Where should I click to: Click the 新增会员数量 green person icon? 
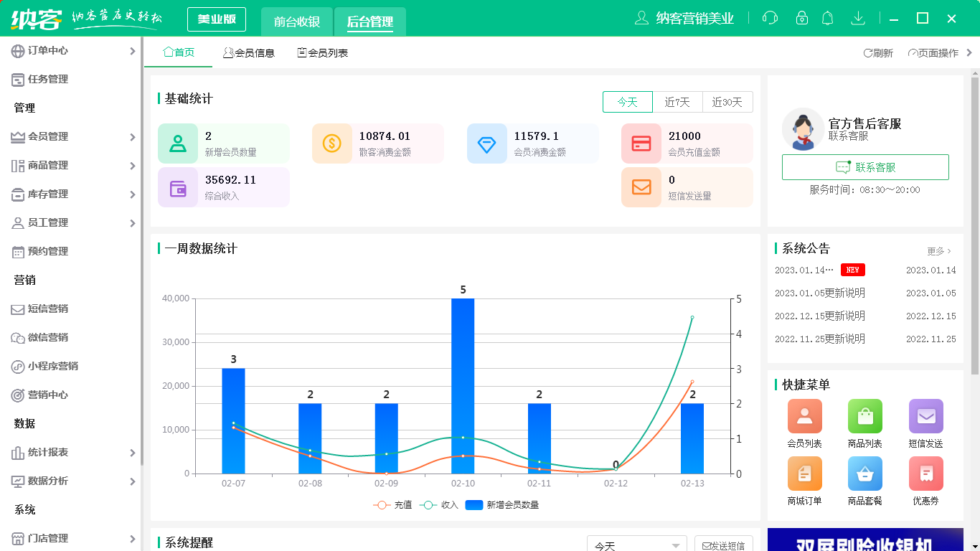tap(178, 143)
